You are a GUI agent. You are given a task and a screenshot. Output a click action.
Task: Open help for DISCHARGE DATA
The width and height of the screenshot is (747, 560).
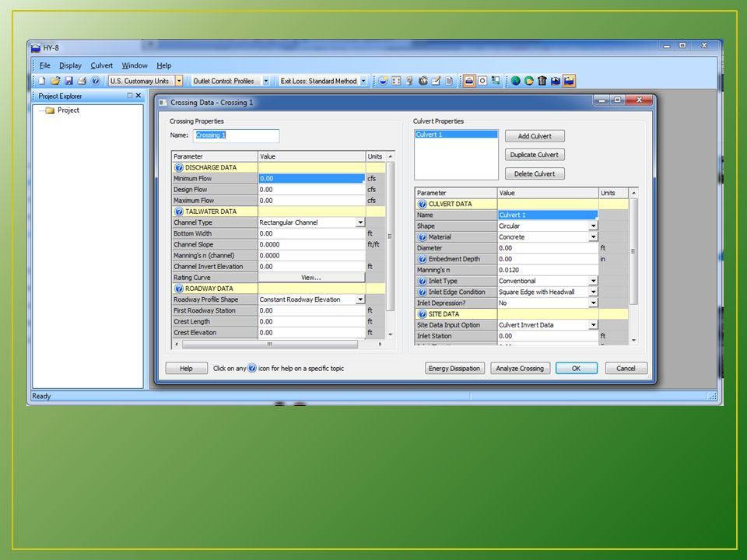coord(179,168)
